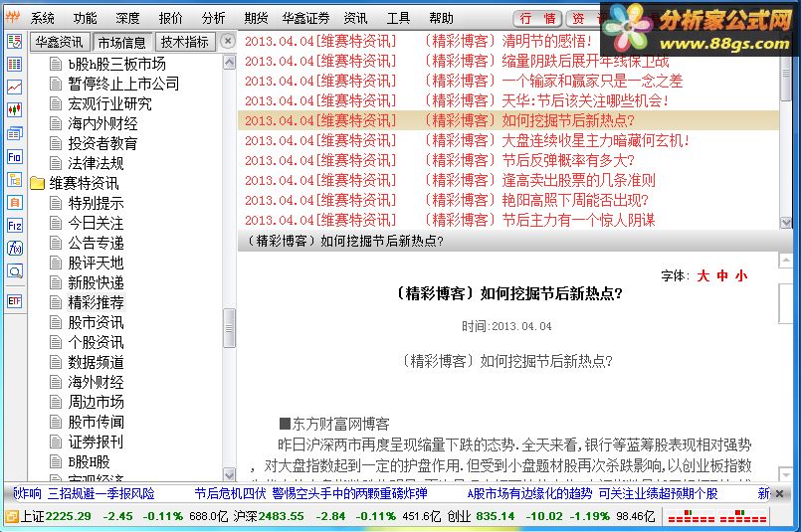Open the 系统 menu
The width and height of the screenshot is (801, 532).
coord(43,18)
